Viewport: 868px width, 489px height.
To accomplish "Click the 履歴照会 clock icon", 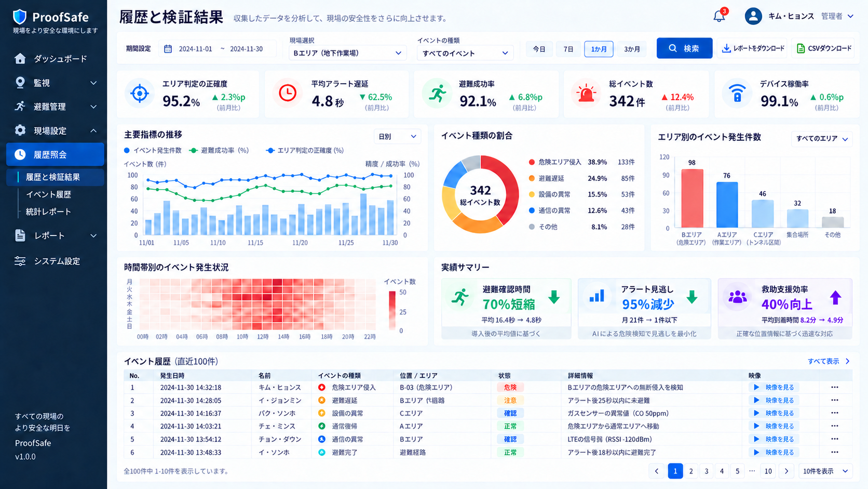I will (20, 154).
